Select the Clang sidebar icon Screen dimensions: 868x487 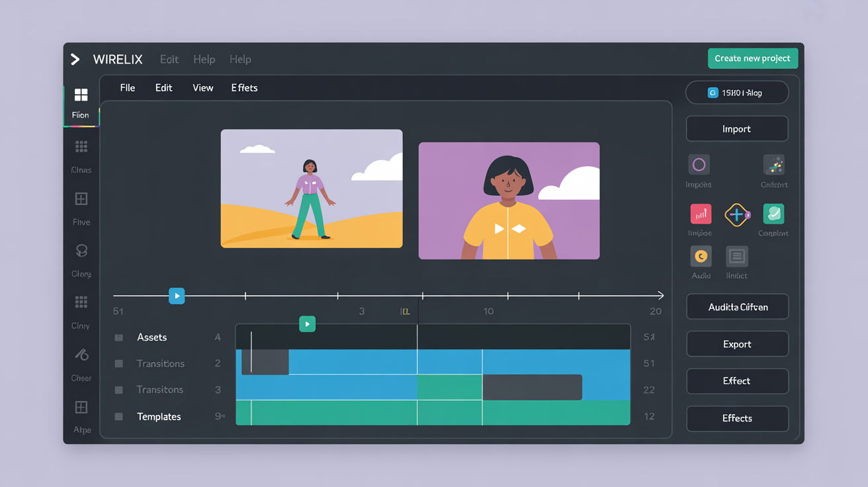point(81,251)
